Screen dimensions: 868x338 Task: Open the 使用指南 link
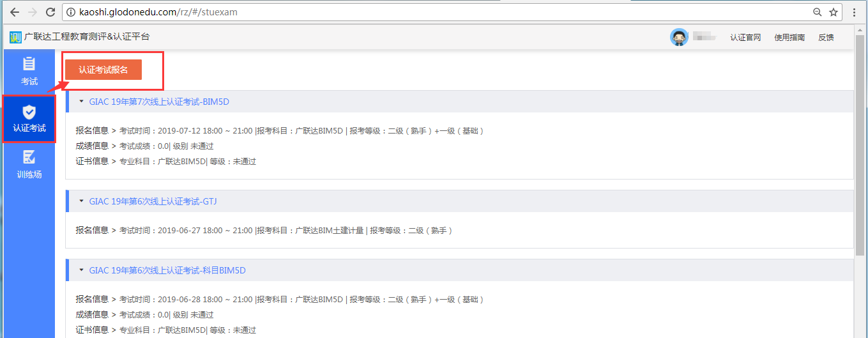pyautogui.click(x=789, y=38)
